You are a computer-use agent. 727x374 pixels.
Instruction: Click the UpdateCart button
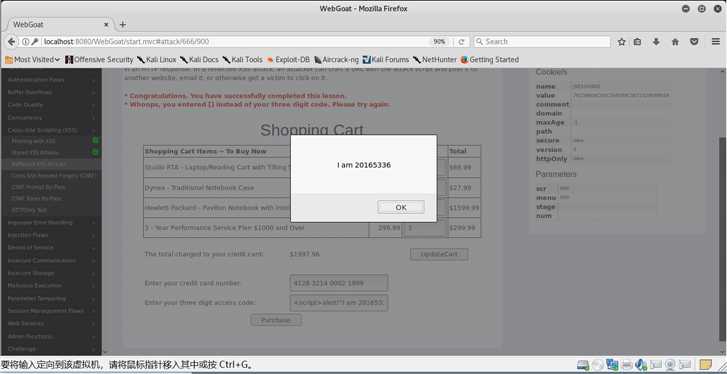(439, 254)
